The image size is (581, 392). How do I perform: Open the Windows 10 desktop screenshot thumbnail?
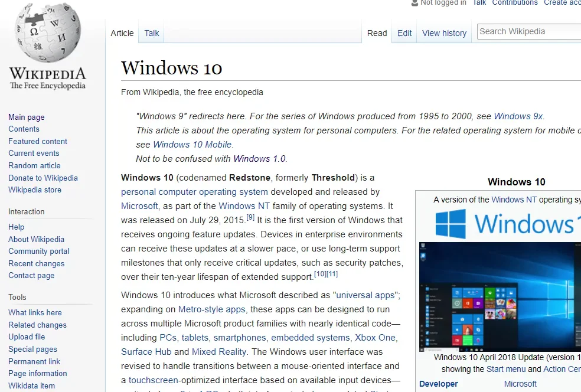500,296
